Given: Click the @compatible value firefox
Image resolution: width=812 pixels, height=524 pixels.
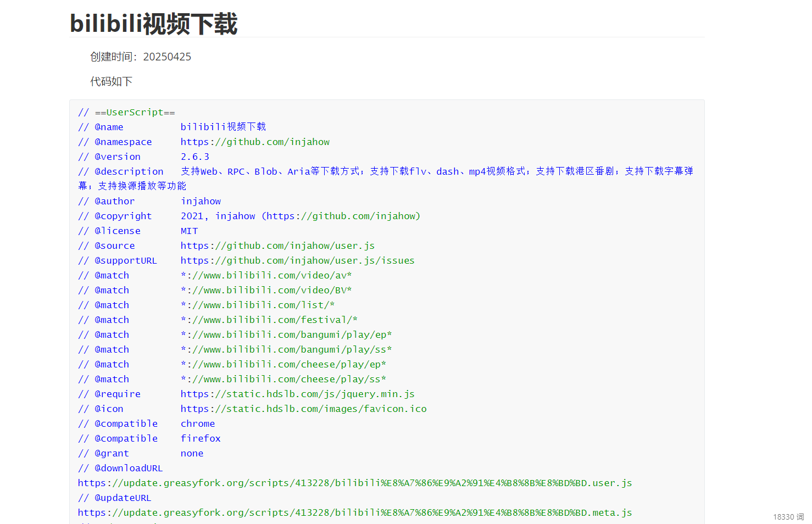Looking at the screenshot, I should pyautogui.click(x=201, y=438).
